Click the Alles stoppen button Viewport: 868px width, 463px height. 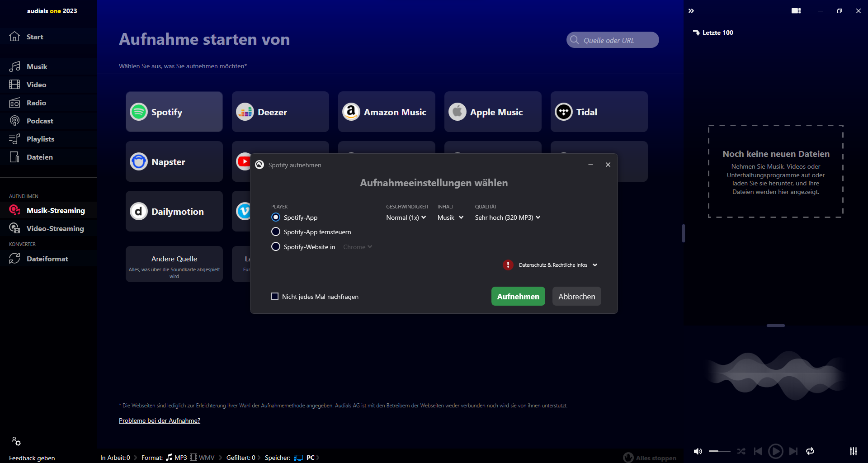click(650, 458)
